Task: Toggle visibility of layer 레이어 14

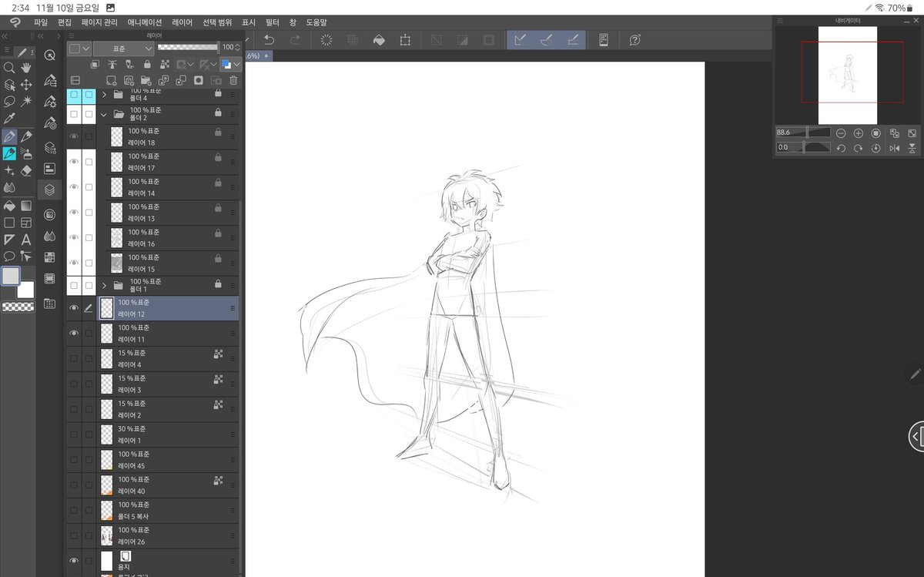Action: (x=74, y=187)
